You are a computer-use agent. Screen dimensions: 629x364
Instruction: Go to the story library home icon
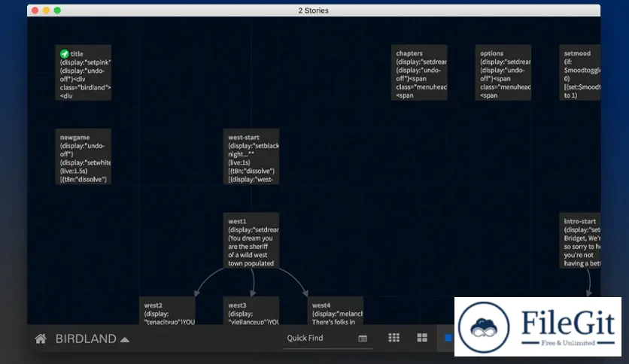(41, 339)
